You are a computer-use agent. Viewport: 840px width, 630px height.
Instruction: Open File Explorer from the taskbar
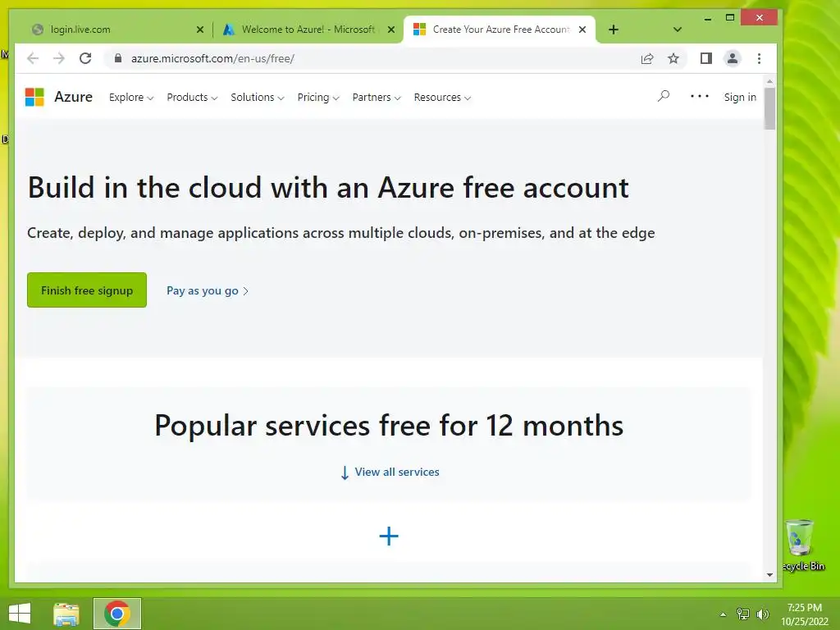[66, 614]
